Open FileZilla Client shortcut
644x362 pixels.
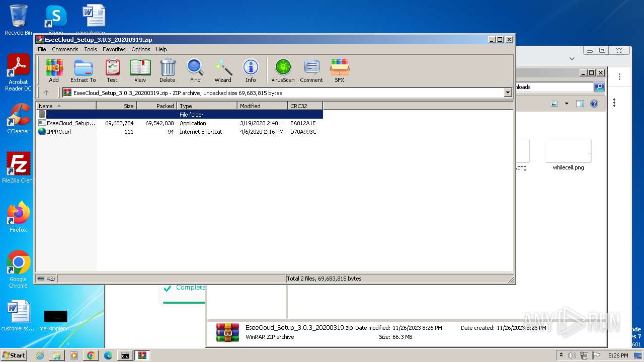[x=18, y=167]
